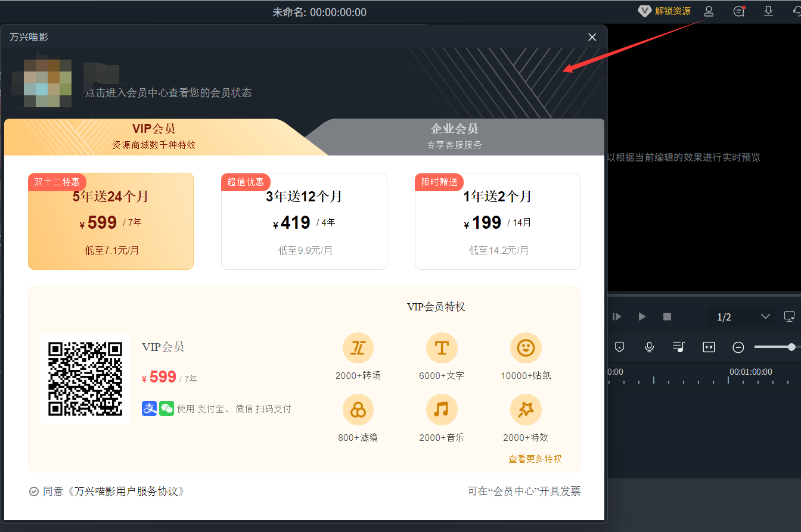
Task: Click the 800+滤镜 filter icon
Action: 358,410
